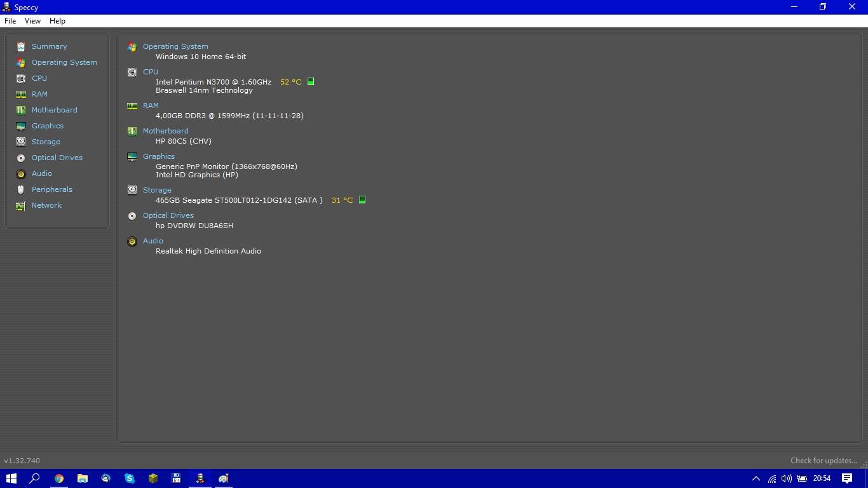The image size is (868, 488).
Task: Select Generic PnP Monitor resolution line
Action: click(x=226, y=166)
